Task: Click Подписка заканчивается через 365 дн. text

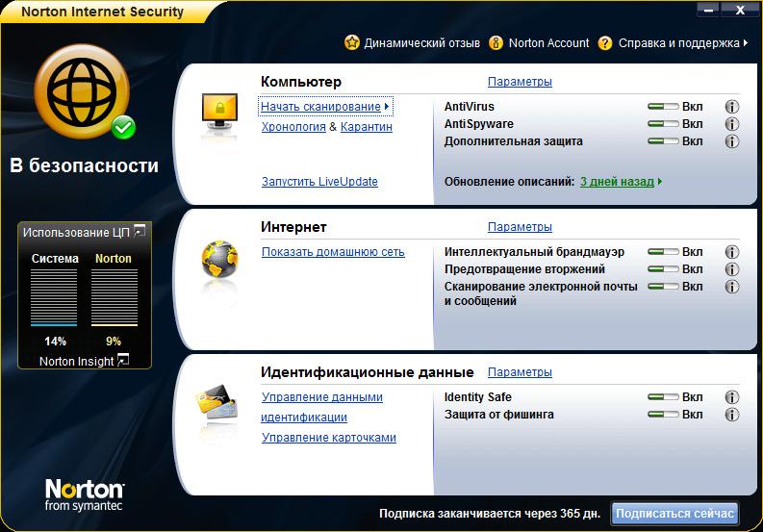Action: (x=490, y=514)
